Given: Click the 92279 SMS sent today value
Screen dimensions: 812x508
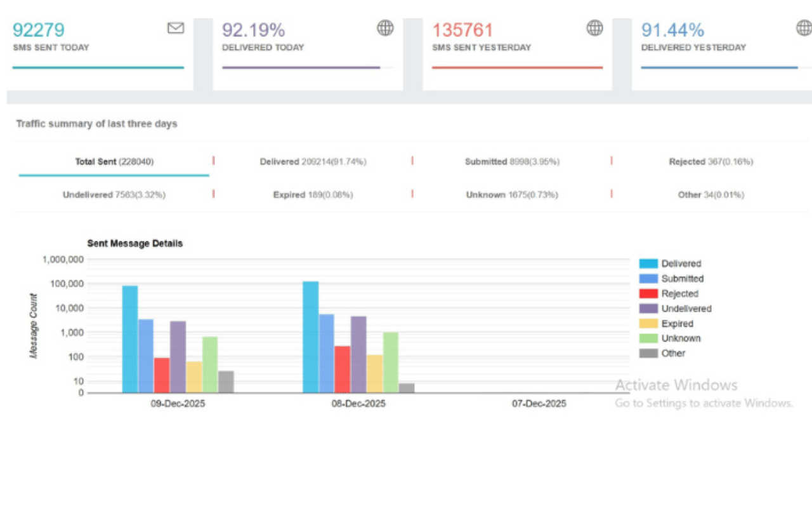Looking at the screenshot, I should [39, 30].
